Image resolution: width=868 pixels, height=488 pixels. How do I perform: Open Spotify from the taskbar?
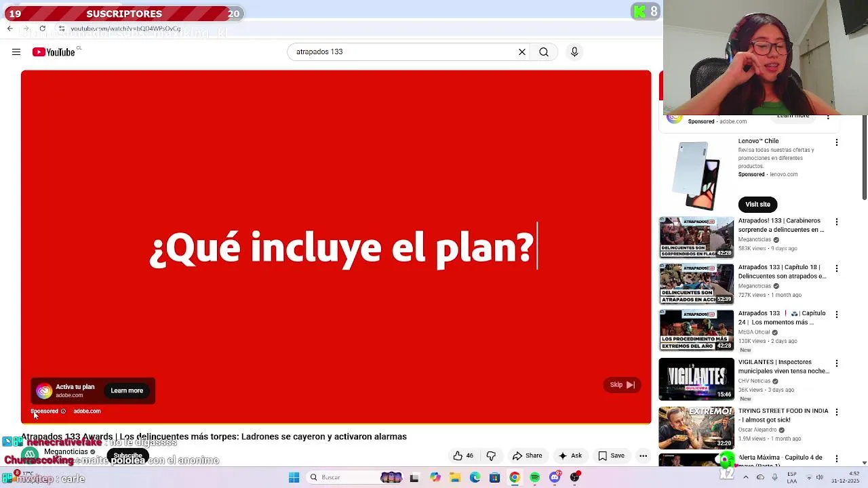point(535,478)
